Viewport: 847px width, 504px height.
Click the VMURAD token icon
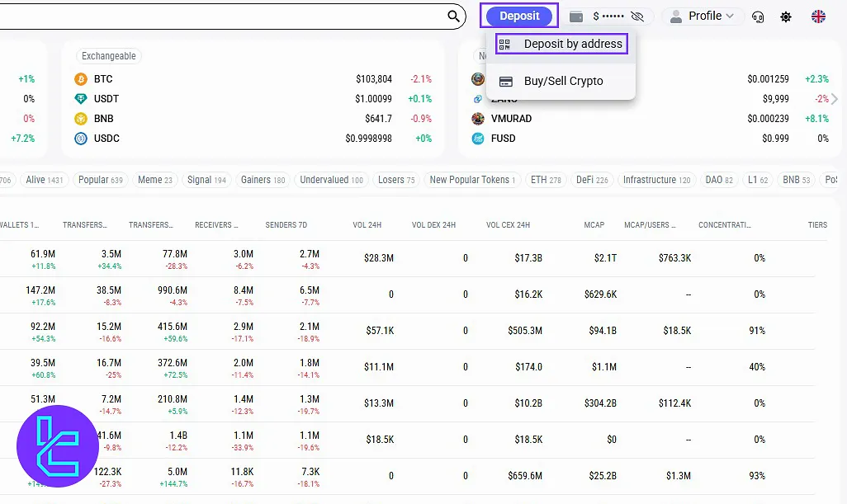point(477,119)
